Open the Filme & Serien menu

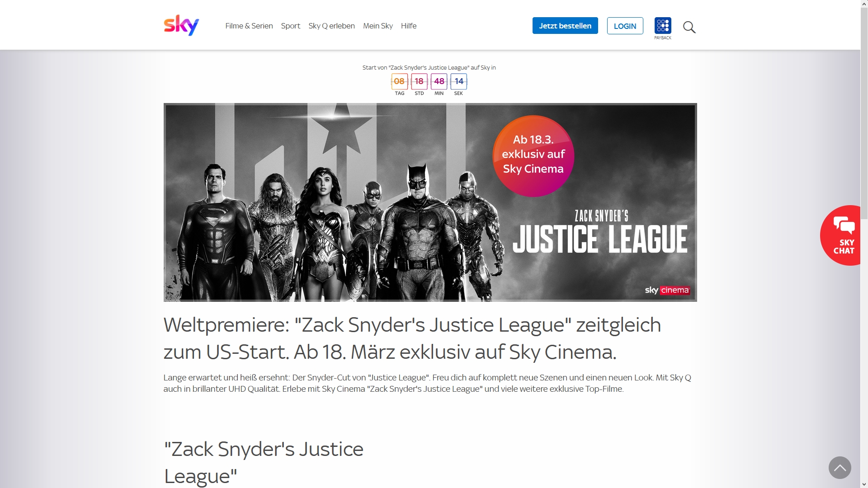(249, 26)
